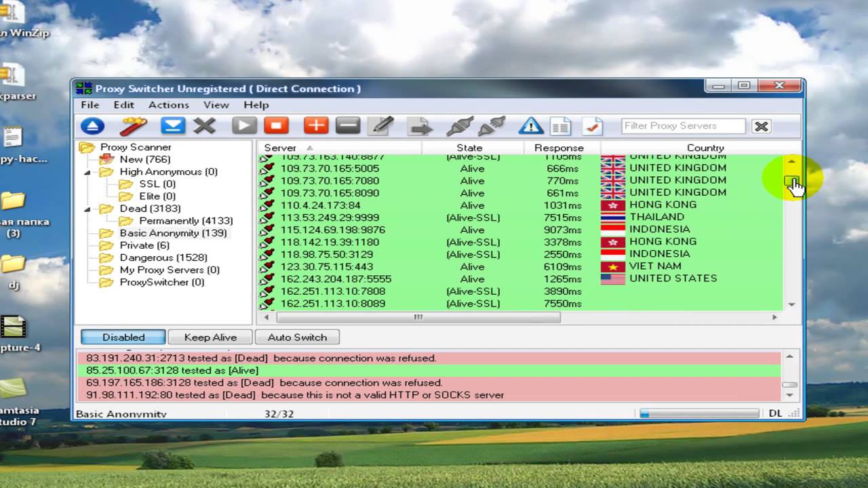Open the WinZip desktop icon
Image resolution: width=868 pixels, height=488 pixels.
(x=20, y=20)
